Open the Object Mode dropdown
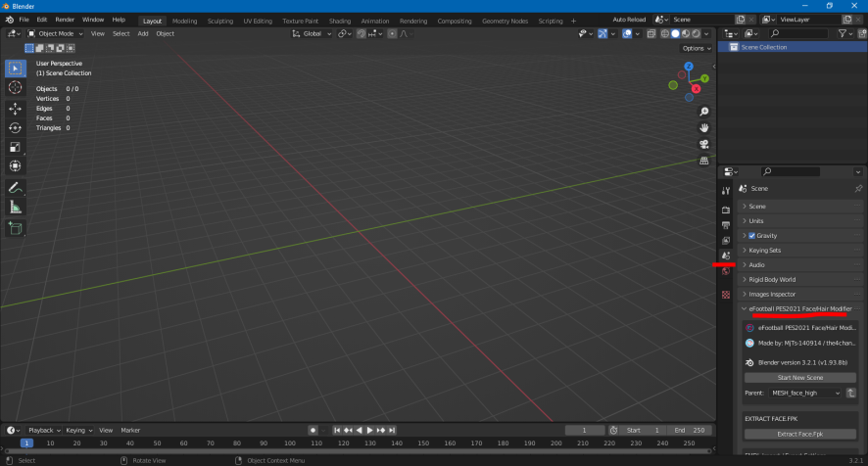This screenshot has height=466, width=868. [x=55, y=33]
